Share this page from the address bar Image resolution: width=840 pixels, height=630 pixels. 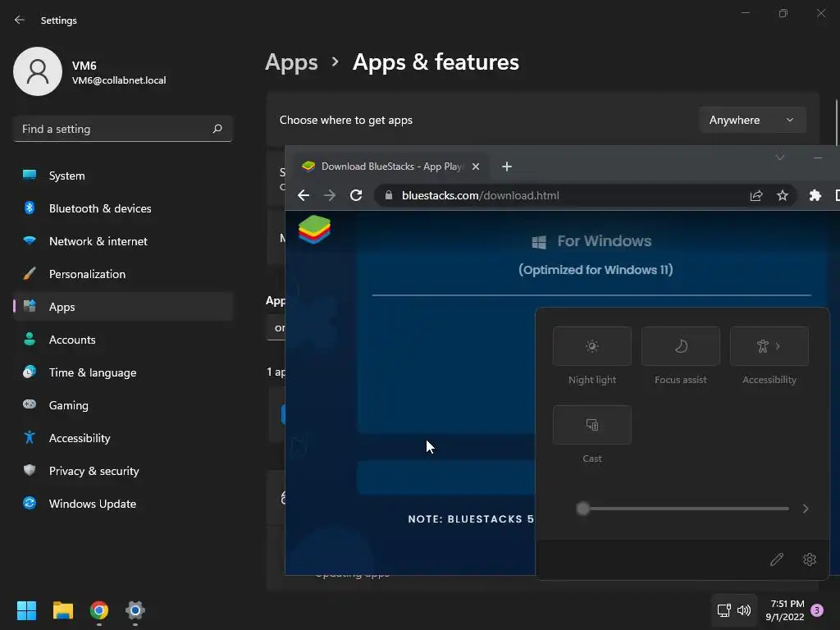point(756,195)
